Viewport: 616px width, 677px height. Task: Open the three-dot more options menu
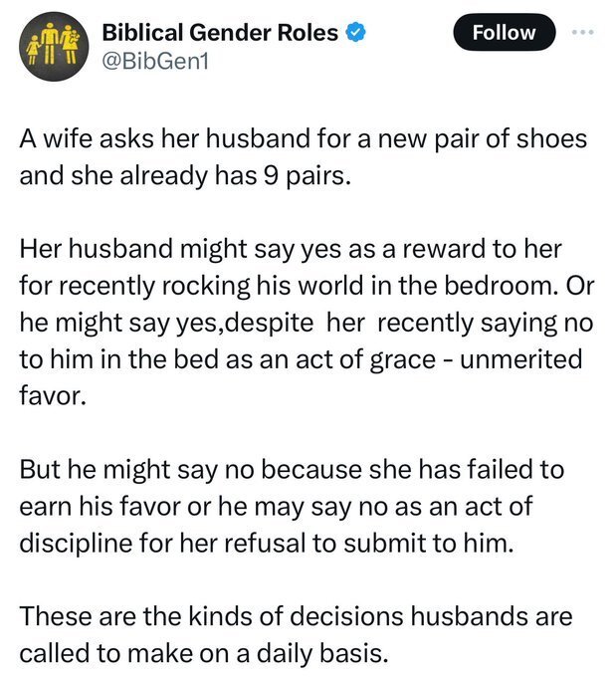click(580, 31)
